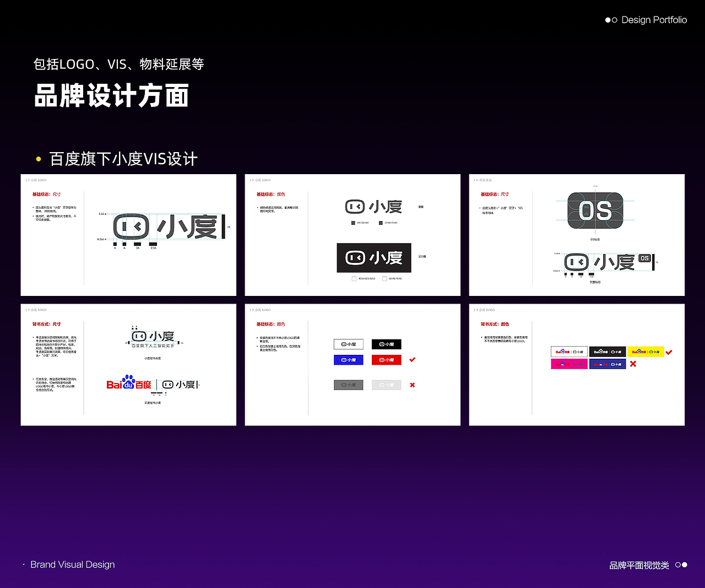Click the dots icon beside 品牌平面视觉类
705x588 pixels.
click(x=681, y=565)
